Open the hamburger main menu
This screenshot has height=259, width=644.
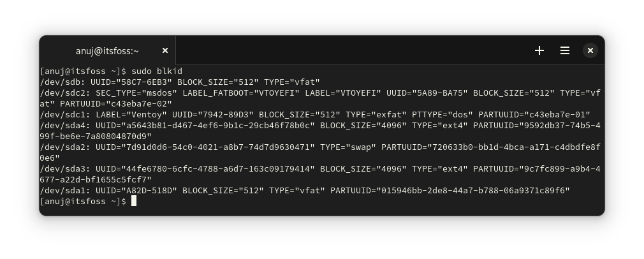565,50
